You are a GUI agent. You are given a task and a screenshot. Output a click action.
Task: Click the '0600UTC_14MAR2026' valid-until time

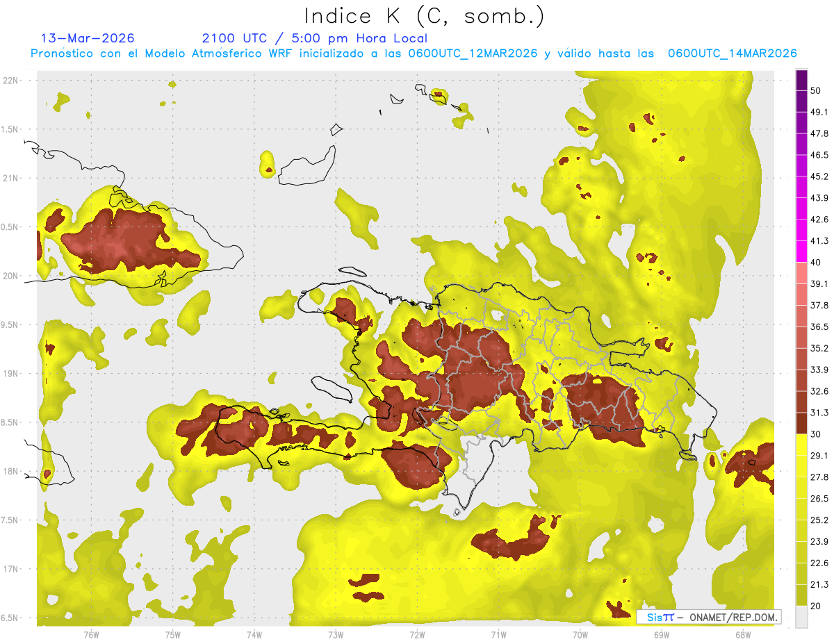click(732, 53)
